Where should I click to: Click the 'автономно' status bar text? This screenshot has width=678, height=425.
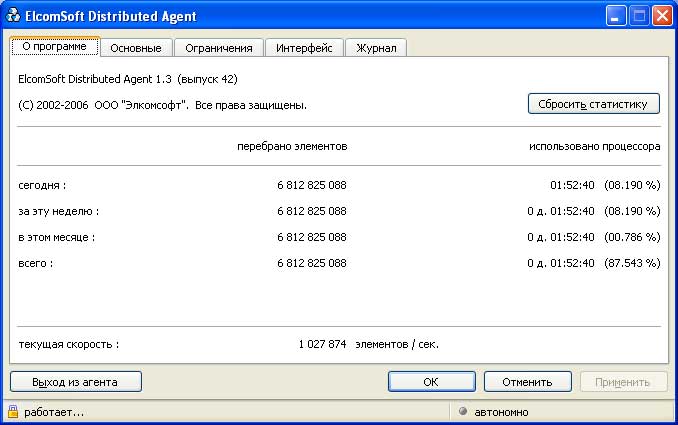click(501, 412)
